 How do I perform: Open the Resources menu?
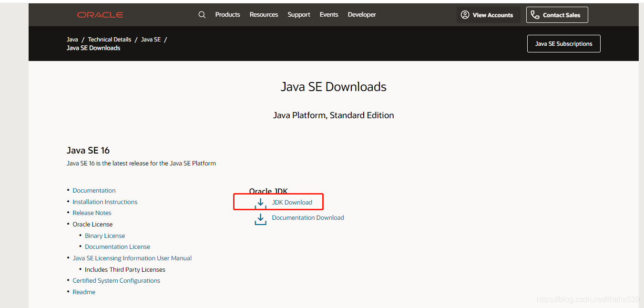tap(264, 14)
